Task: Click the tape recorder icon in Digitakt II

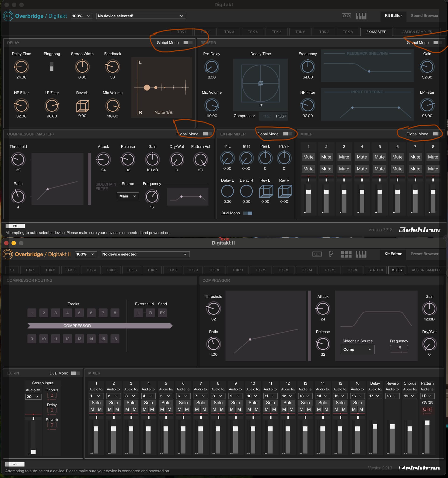Action: pos(317,254)
